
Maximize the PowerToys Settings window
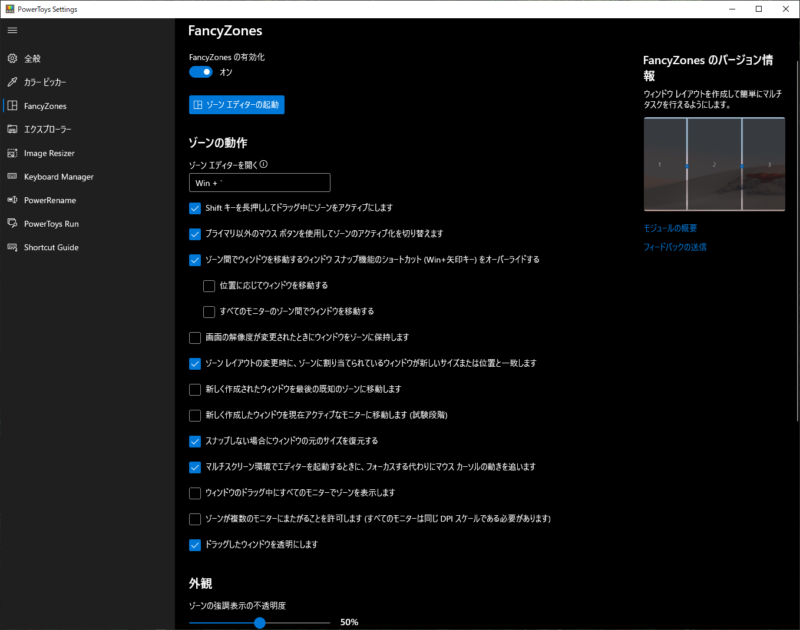[x=759, y=9]
